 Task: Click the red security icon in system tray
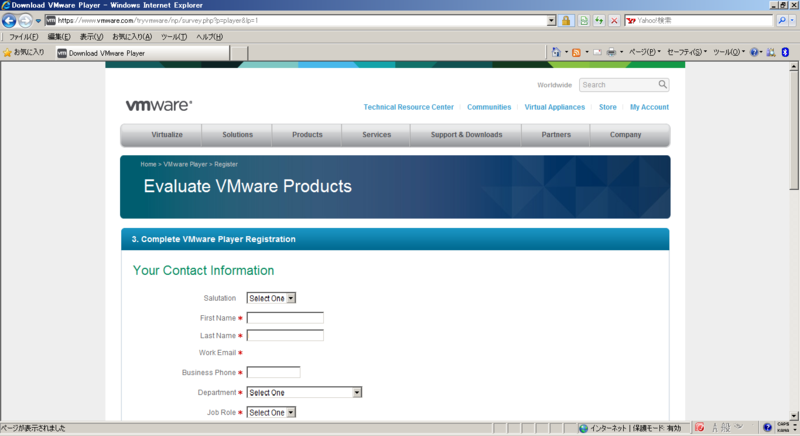(699, 427)
